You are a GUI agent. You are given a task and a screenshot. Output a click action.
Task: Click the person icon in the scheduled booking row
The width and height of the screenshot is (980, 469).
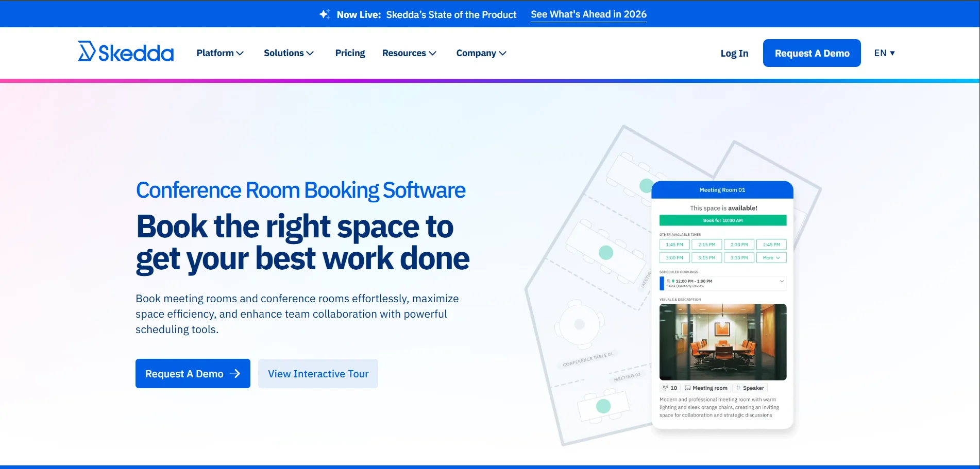(668, 281)
